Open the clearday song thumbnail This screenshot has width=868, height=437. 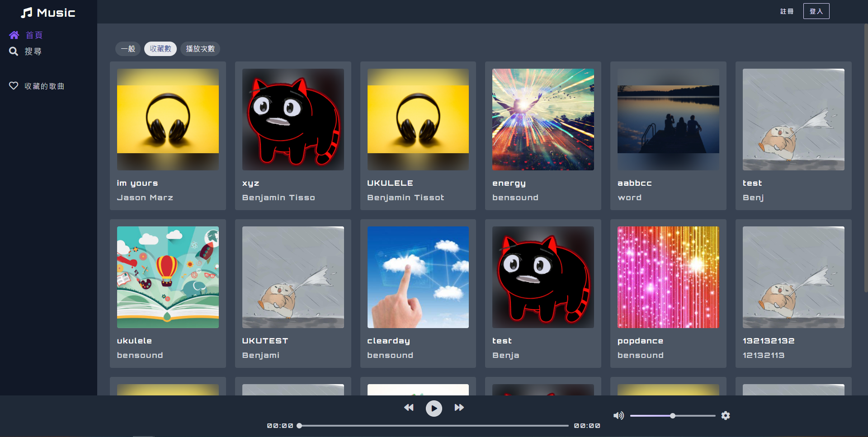tap(418, 277)
